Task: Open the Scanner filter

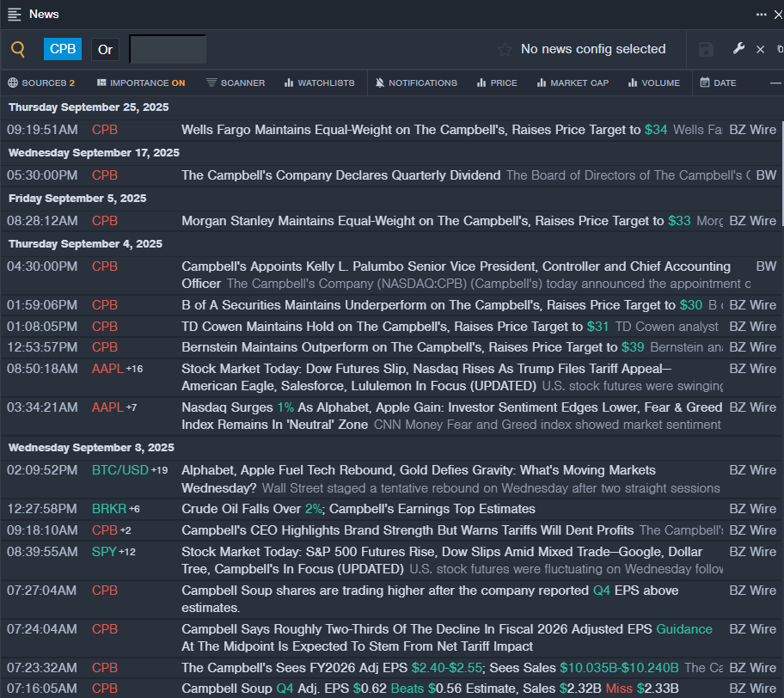Action: click(x=236, y=83)
